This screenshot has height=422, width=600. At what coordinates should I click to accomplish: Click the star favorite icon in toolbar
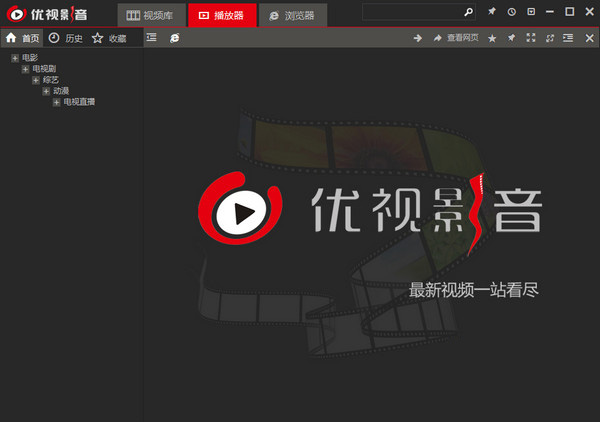point(492,38)
